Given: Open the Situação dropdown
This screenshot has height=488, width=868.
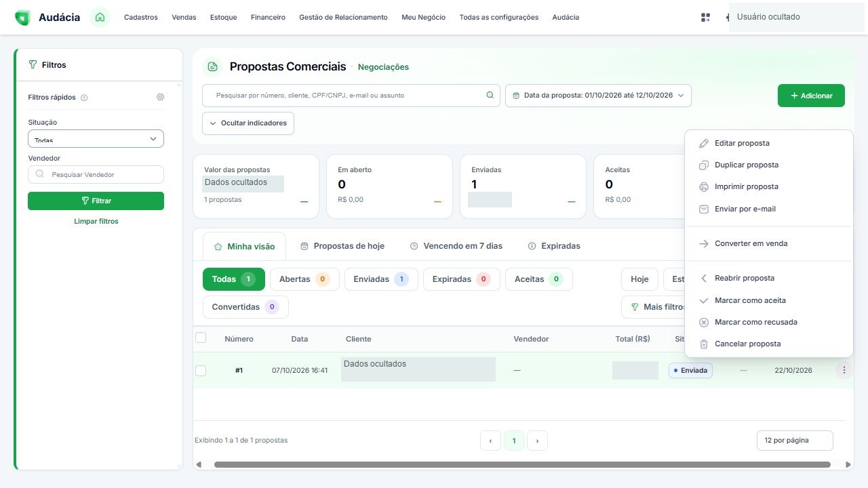Looking at the screenshot, I should coord(96,139).
